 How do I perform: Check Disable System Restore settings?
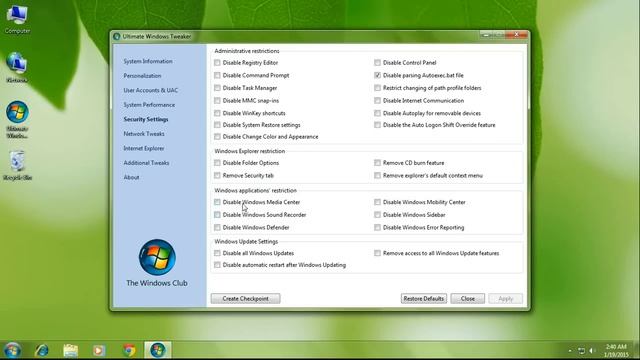(x=217, y=125)
